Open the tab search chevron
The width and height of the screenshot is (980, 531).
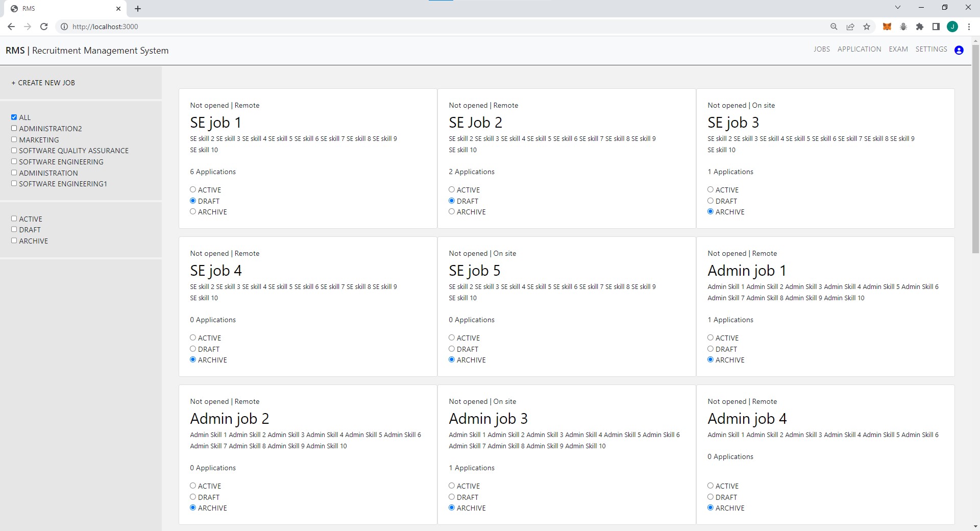tap(898, 7)
